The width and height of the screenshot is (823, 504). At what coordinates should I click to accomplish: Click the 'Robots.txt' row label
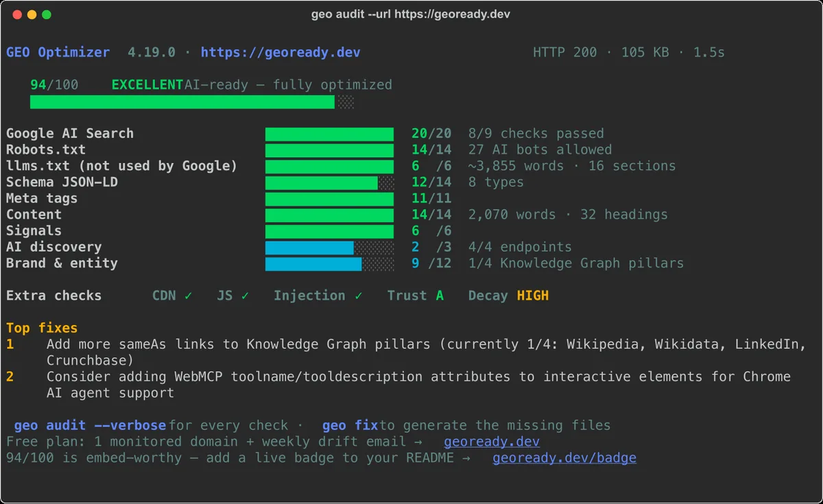click(46, 149)
